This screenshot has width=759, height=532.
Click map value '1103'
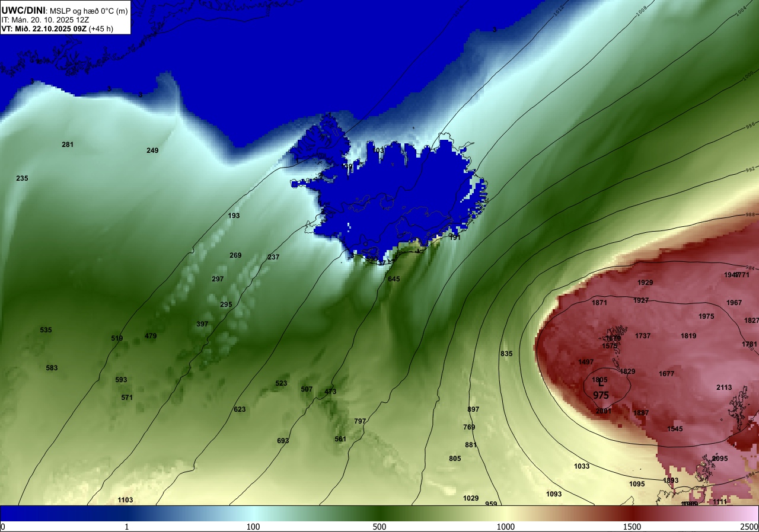125,500
